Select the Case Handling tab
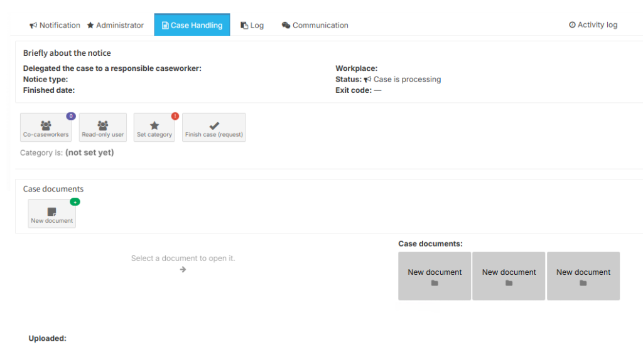 coord(192,25)
